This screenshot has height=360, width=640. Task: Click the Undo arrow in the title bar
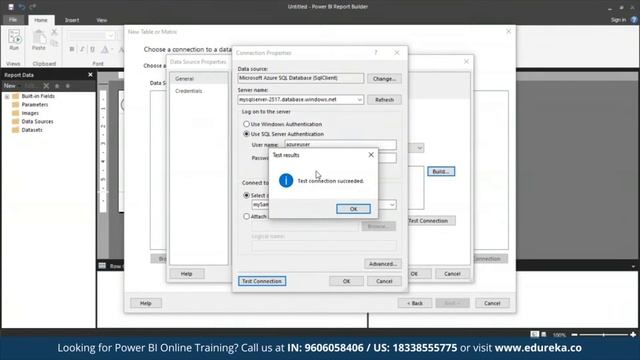22,7
